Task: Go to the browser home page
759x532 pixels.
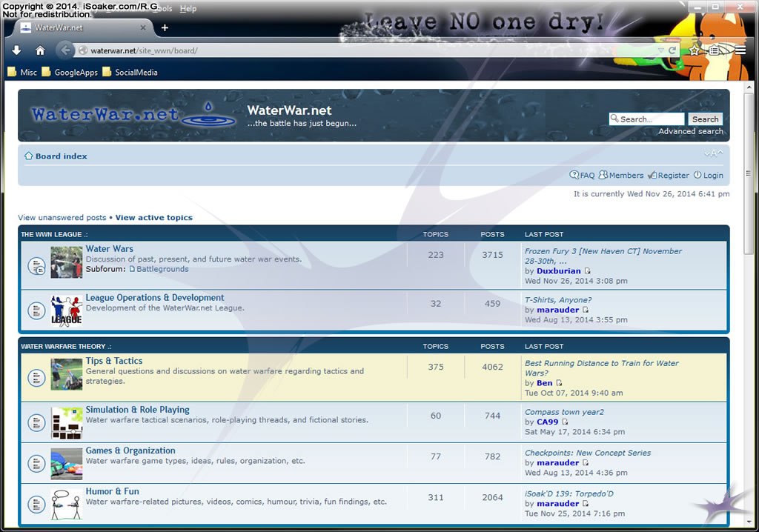Action: tap(40, 50)
